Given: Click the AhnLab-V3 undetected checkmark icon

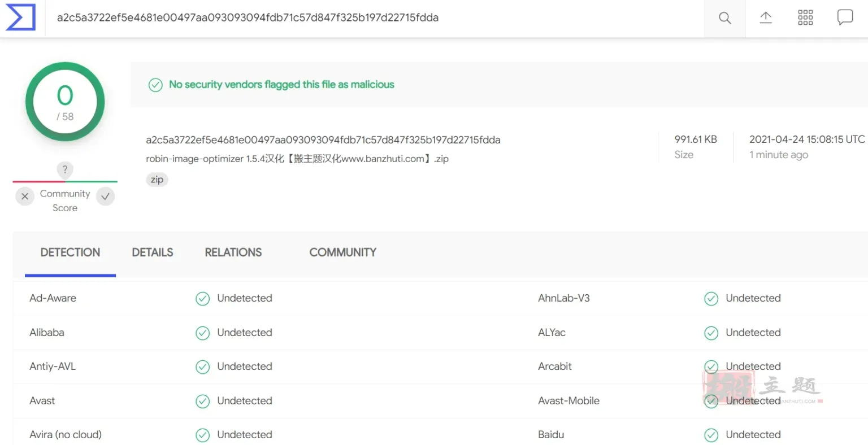Looking at the screenshot, I should point(711,299).
